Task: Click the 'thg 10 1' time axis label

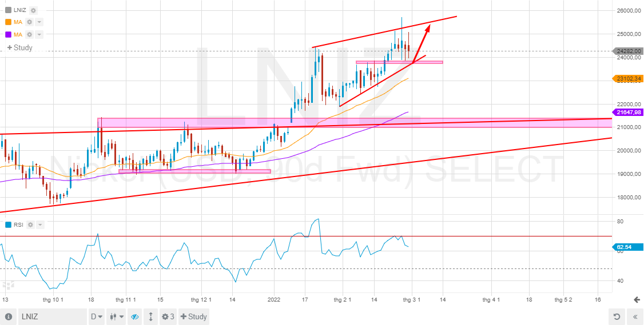Action: [x=53, y=299]
